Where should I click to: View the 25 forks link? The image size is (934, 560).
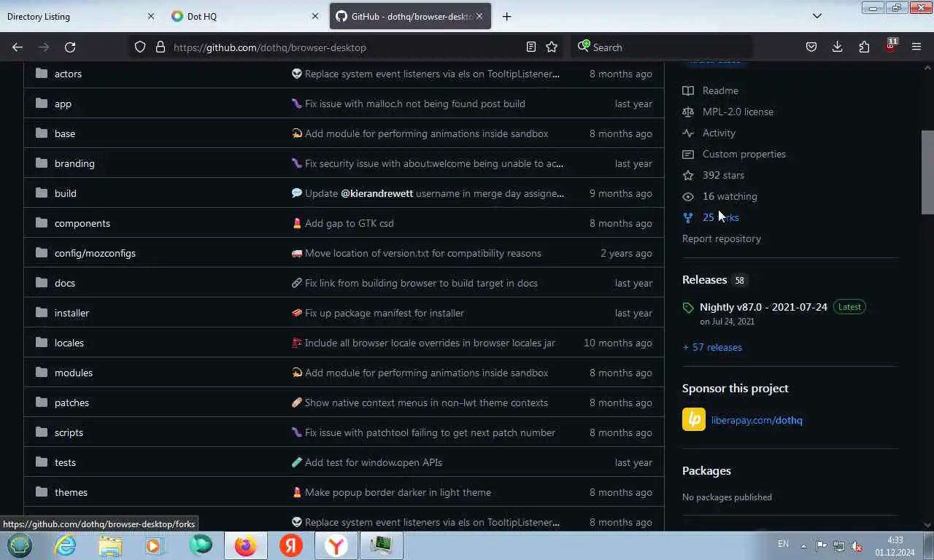(x=710, y=217)
